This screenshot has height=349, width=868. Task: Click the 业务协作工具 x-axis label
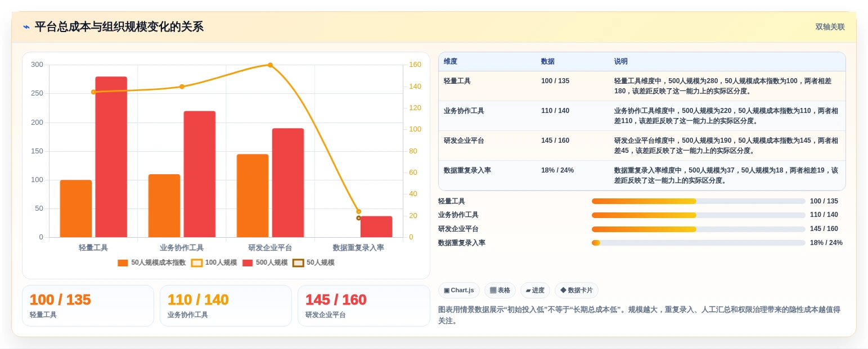(x=182, y=248)
